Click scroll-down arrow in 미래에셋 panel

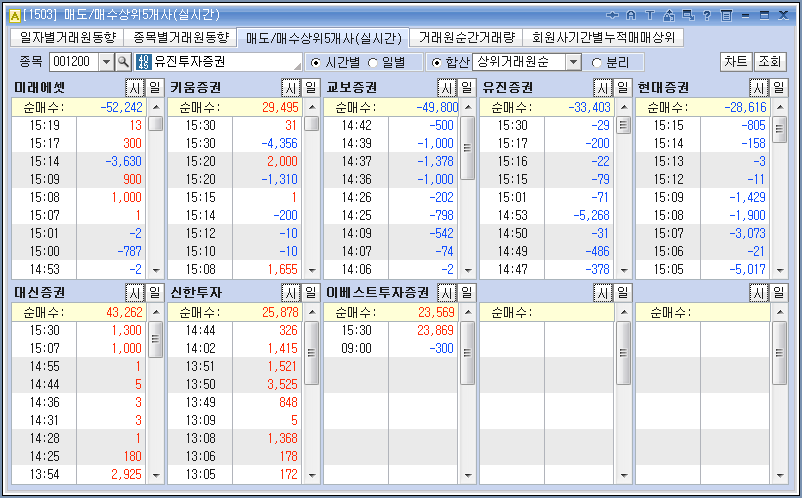[156, 270]
